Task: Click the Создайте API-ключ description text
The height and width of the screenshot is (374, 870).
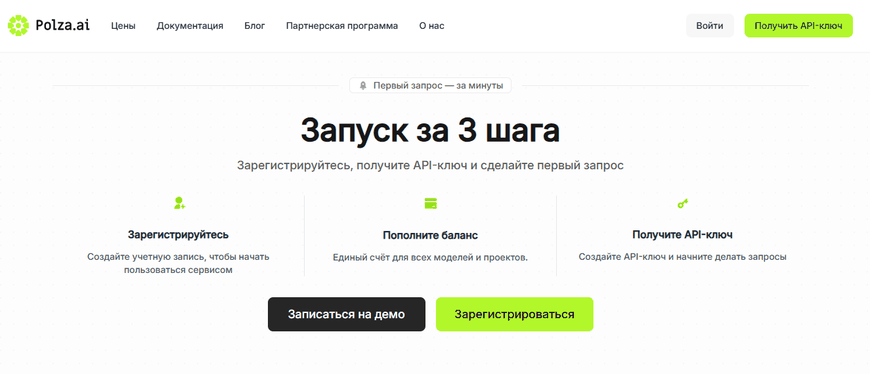Action: click(x=682, y=257)
